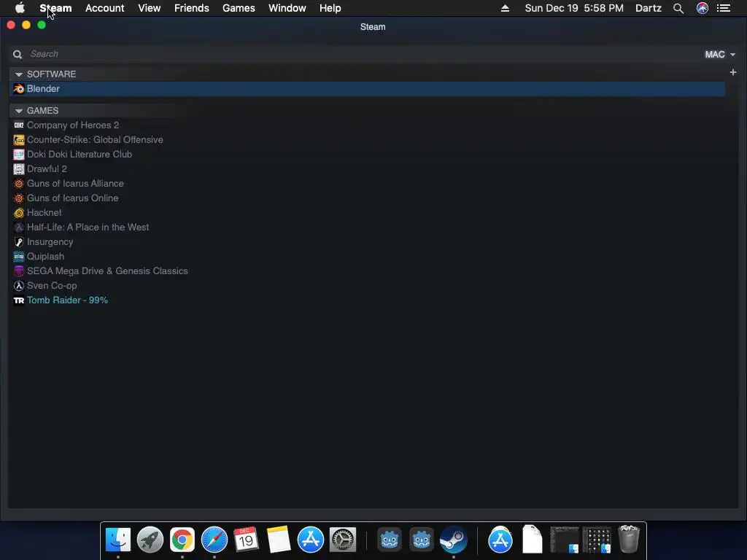Select Counter-Strike: Global Offensive
Screen dimensions: 747x560
[95, 140]
